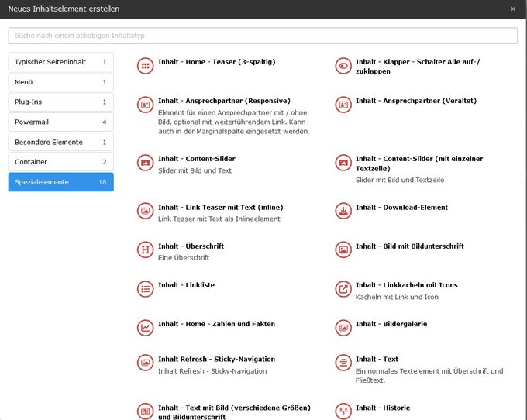Image resolution: width=527 pixels, height=420 pixels.
Task: Switch to the Plug-Ins tab
Action: point(60,102)
